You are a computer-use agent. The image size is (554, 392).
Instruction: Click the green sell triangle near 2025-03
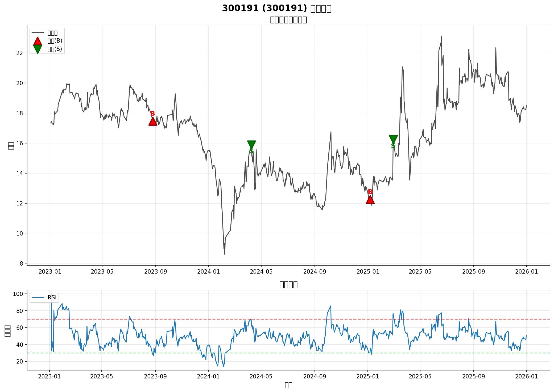393,139
